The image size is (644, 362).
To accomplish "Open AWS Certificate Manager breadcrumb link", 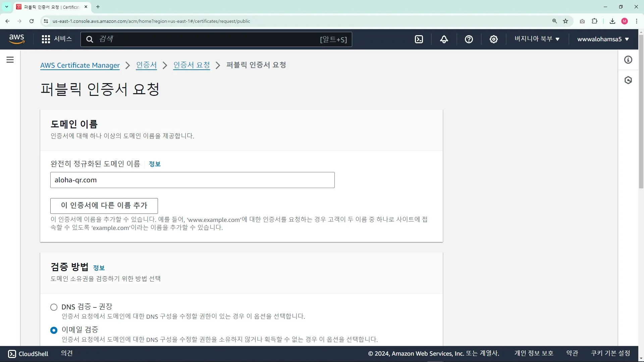I will pos(80,65).
